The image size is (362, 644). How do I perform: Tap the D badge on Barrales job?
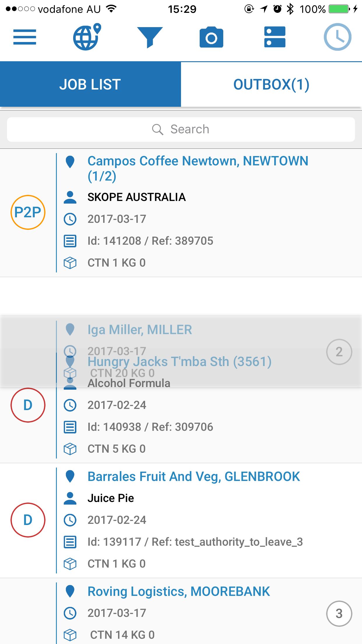(x=28, y=520)
